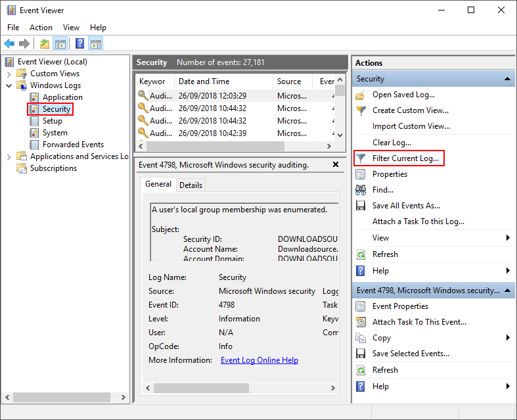Screen dimensions: 517x420
Task: Click the blue Help toolbar icon
Action: click(79, 43)
